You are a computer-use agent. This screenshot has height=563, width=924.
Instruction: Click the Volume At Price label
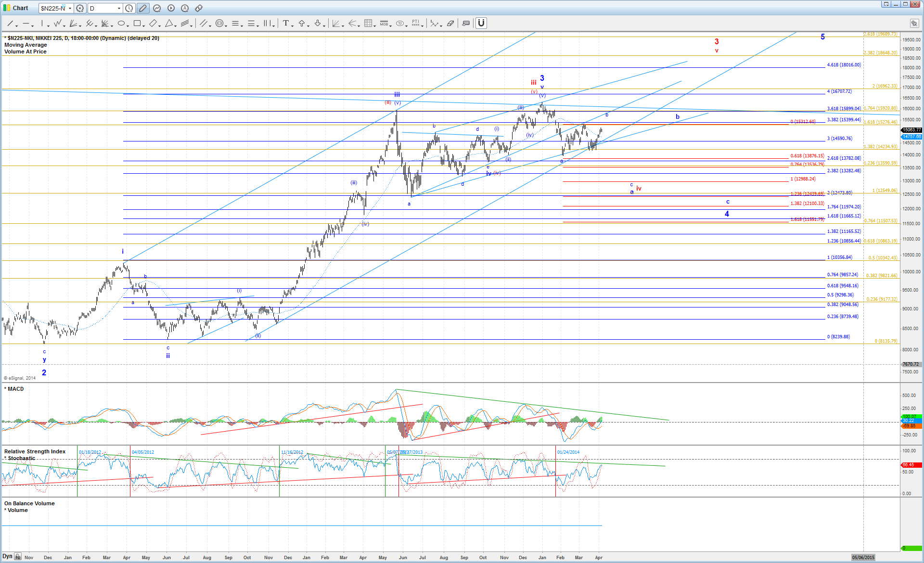coord(26,51)
